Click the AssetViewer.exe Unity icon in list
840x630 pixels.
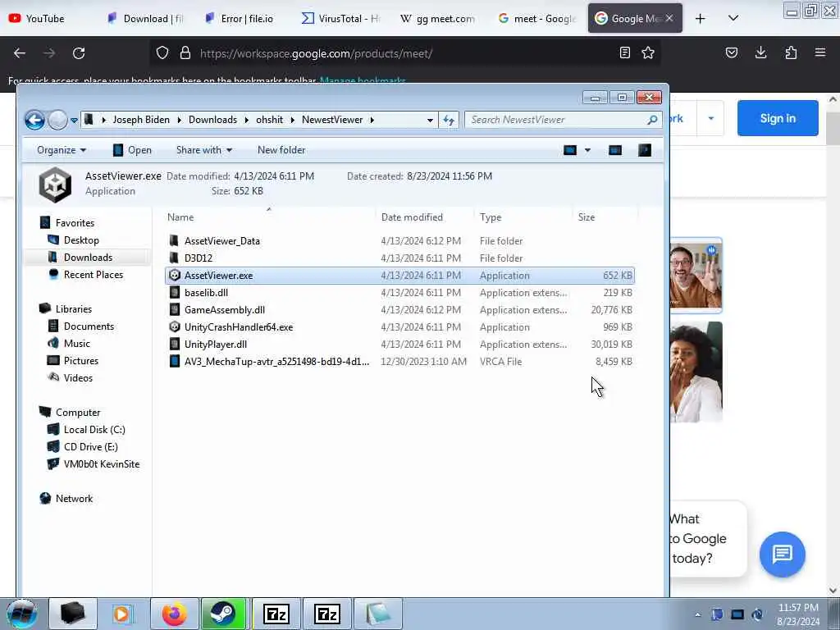tap(174, 276)
